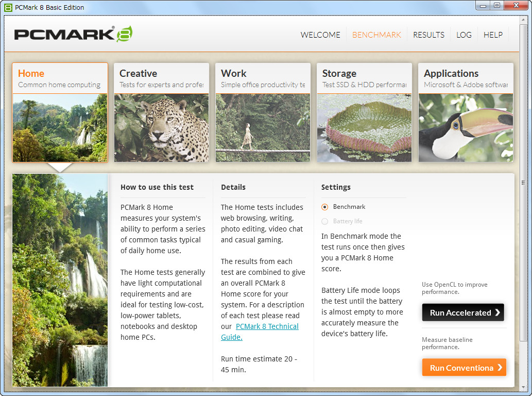Screen dimensions: 532x396
Task: Maximize the PCMark 8 window
Action: click(x=497, y=6)
